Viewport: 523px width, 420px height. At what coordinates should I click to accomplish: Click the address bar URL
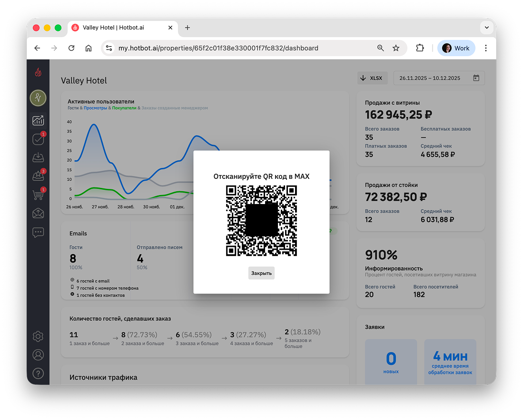(x=218, y=48)
